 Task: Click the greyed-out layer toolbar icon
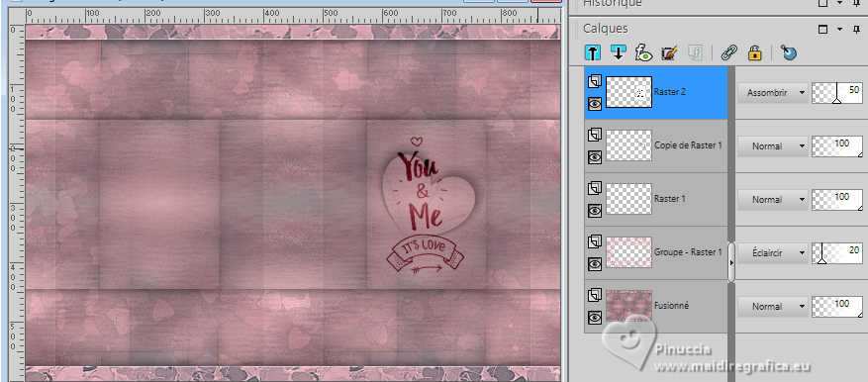point(695,52)
